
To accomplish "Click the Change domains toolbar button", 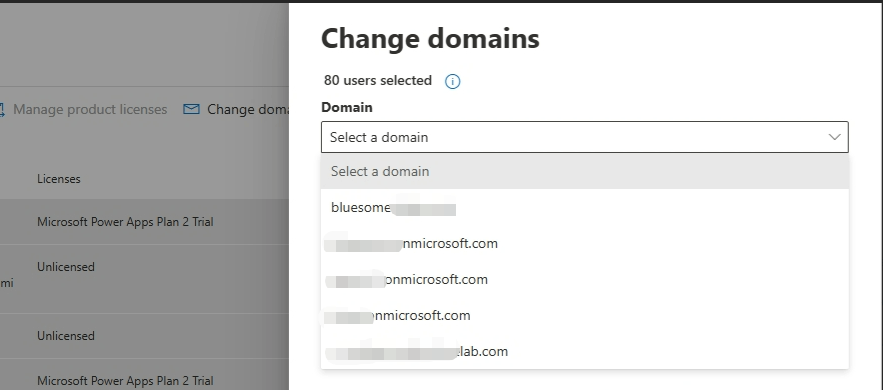I will point(236,109).
